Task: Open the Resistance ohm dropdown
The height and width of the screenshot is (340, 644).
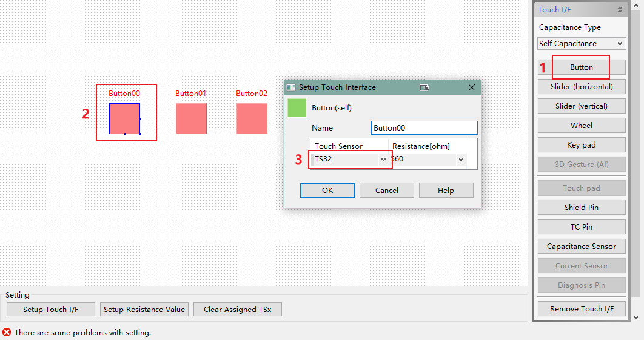Action: point(461,159)
